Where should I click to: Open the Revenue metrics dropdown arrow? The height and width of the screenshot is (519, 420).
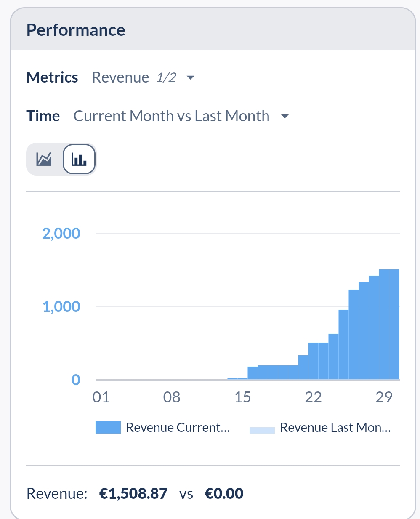pyautogui.click(x=190, y=77)
